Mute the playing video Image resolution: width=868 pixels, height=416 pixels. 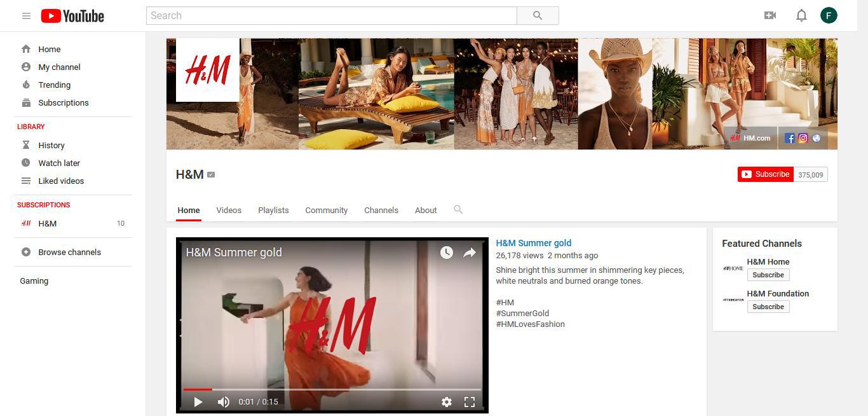tap(223, 401)
